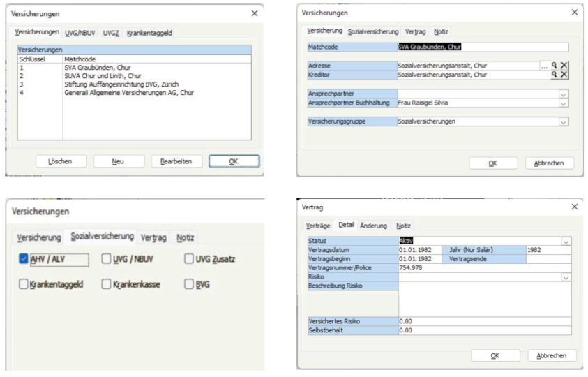The width and height of the screenshot is (588, 377).
Task: Click the Matchcode column header in the list
Action: [x=157, y=59]
